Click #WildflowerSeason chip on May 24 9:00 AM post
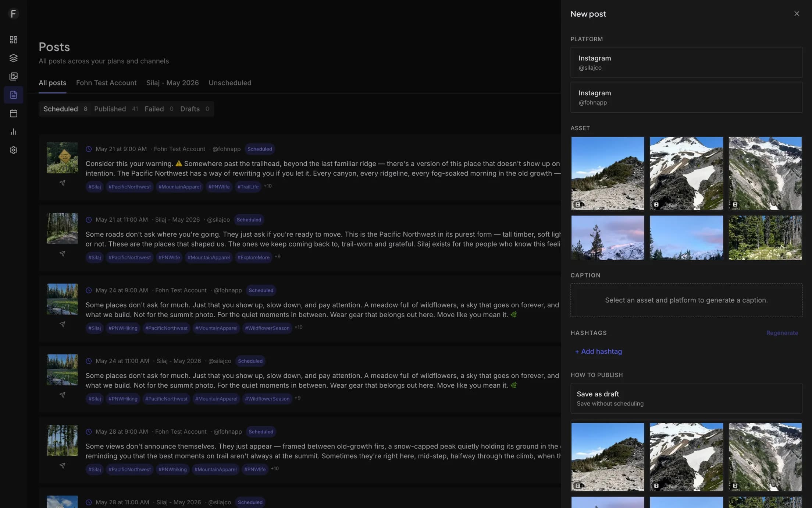 coord(267,328)
